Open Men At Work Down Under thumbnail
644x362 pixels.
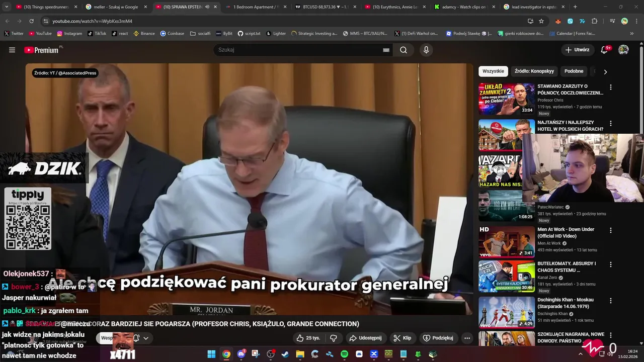507,242
